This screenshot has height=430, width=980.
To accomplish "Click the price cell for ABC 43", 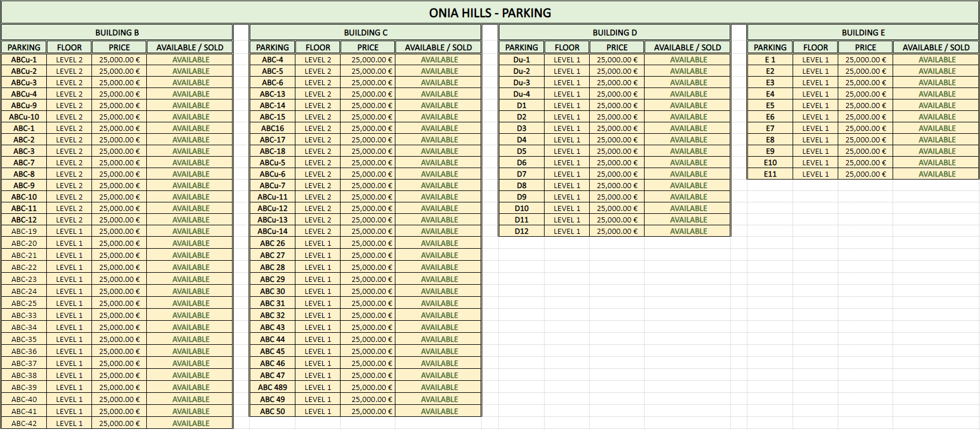I will 368,327.
